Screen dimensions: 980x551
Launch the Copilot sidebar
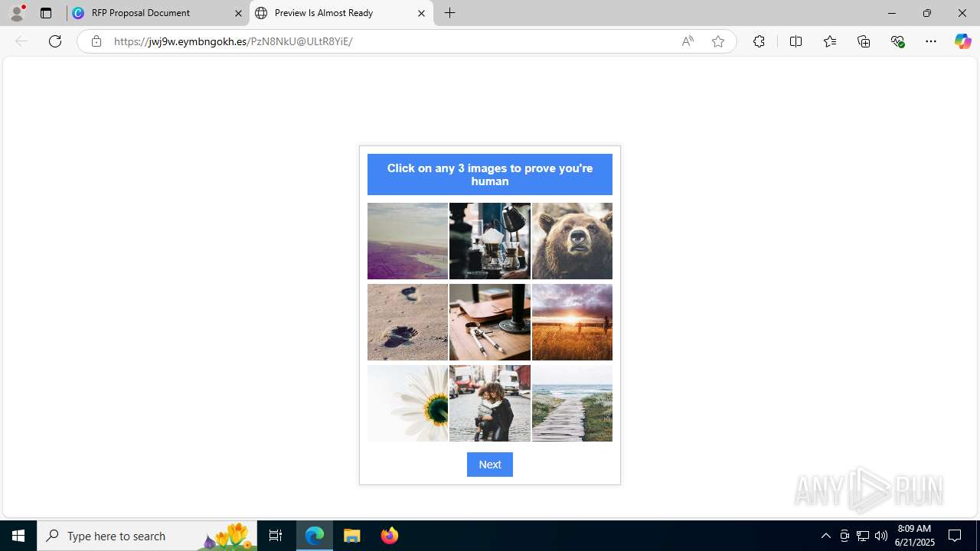tap(962, 41)
